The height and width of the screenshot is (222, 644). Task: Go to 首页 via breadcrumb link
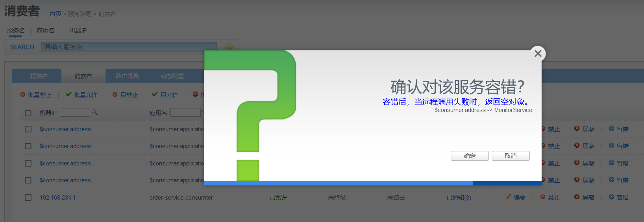56,14
